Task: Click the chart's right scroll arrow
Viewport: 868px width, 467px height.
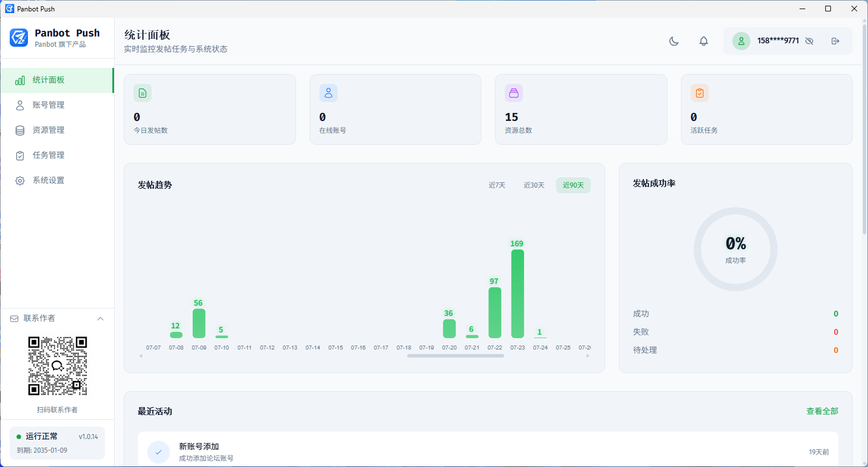Action: [x=588, y=356]
